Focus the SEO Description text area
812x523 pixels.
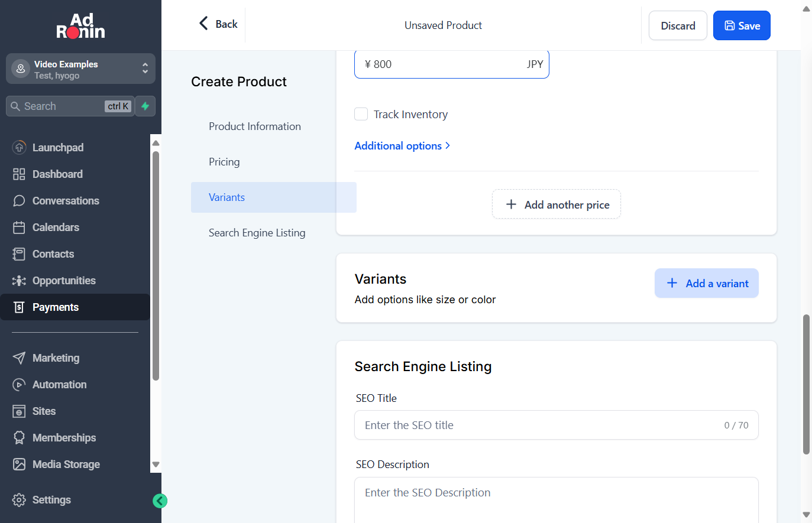[557, 500]
